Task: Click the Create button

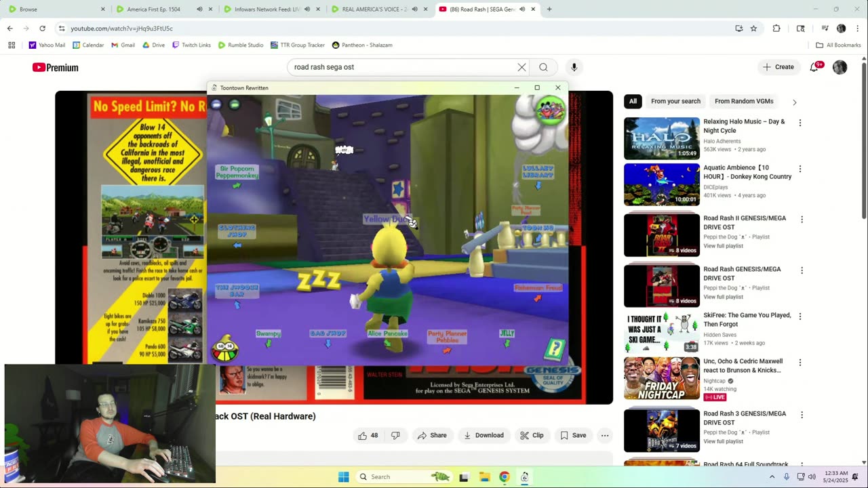Action: pyautogui.click(x=778, y=67)
